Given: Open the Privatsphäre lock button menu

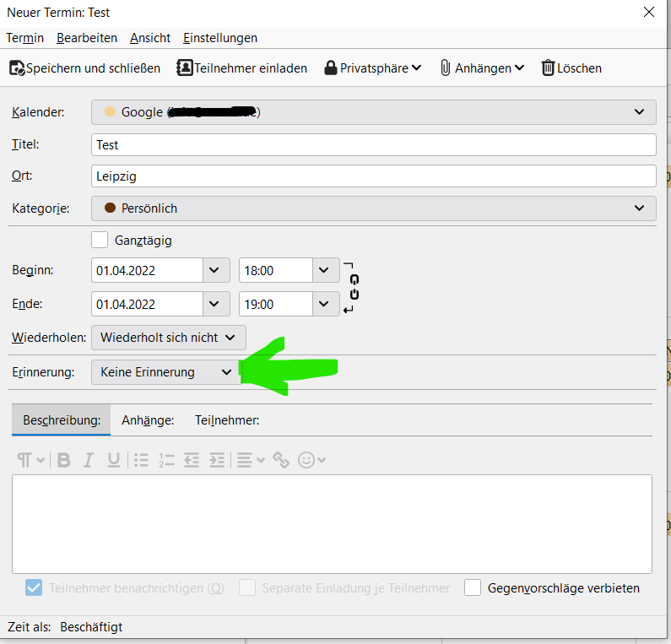Looking at the screenshot, I should [372, 68].
